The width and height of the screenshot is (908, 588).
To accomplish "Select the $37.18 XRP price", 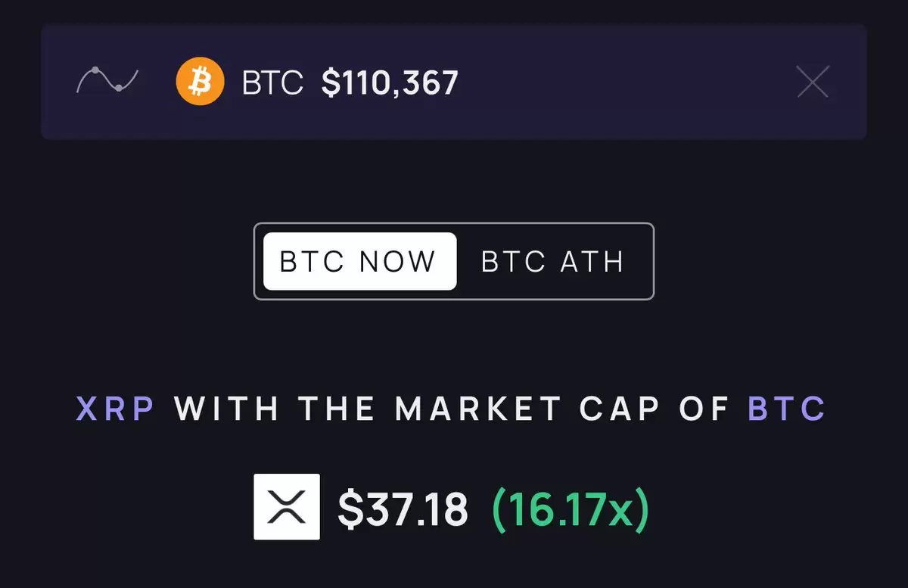I will click(403, 508).
